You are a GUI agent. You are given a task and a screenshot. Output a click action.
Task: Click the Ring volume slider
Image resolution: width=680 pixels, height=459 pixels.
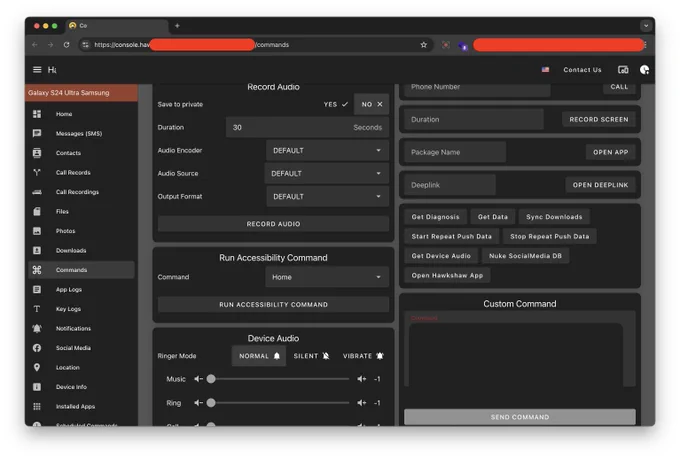tap(280, 403)
